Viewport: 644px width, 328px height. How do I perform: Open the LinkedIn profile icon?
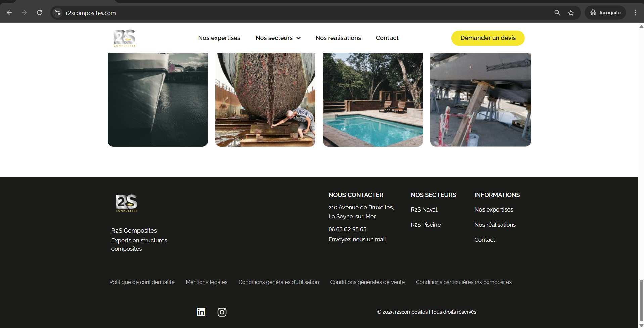click(x=201, y=312)
